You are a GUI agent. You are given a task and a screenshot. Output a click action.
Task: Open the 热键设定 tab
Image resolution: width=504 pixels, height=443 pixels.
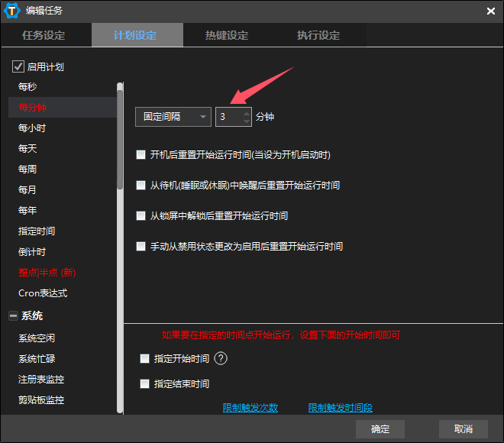pyautogui.click(x=227, y=35)
